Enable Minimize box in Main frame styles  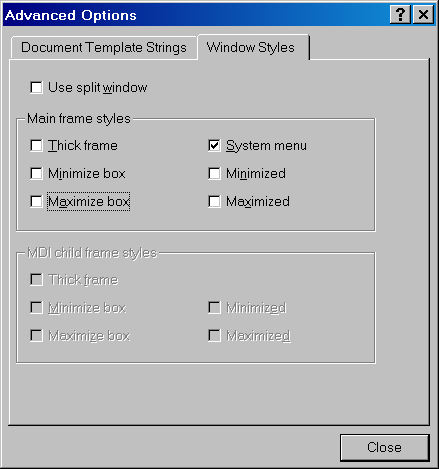coord(36,174)
